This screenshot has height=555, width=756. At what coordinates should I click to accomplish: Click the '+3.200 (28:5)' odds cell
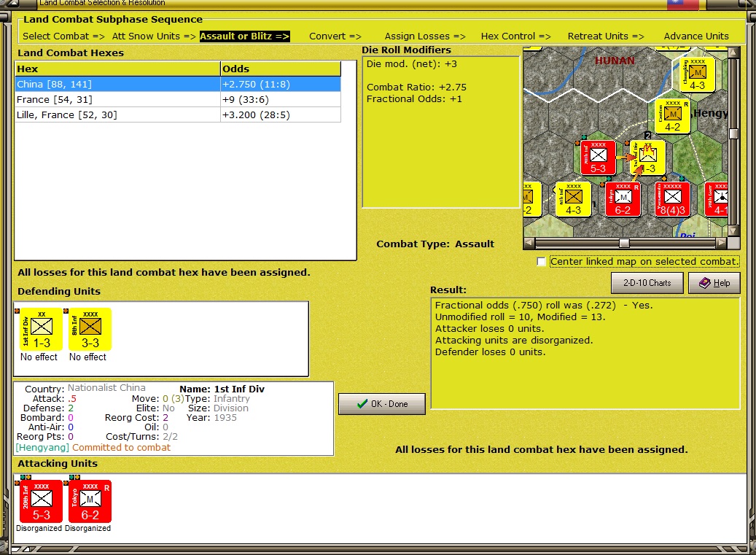point(281,115)
